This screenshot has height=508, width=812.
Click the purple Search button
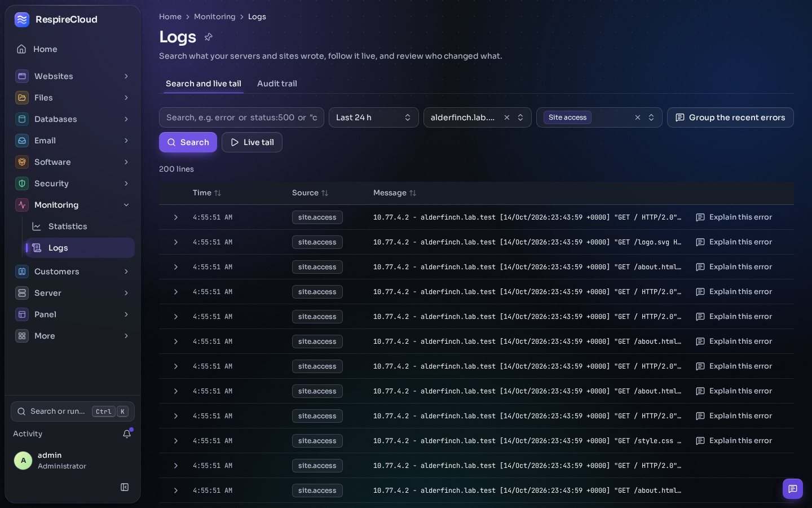tap(188, 142)
